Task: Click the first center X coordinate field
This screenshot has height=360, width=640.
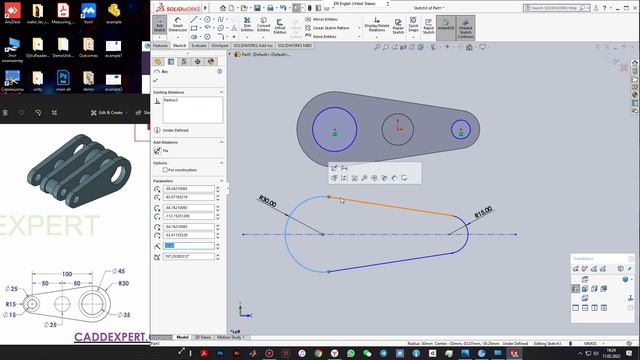Action: coord(189,189)
